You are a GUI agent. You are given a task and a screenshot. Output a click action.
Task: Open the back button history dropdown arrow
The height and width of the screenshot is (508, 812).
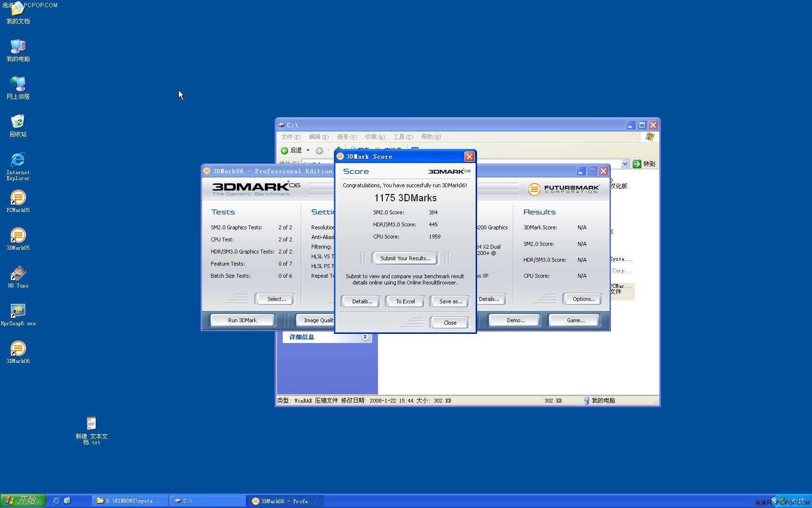[x=308, y=150]
